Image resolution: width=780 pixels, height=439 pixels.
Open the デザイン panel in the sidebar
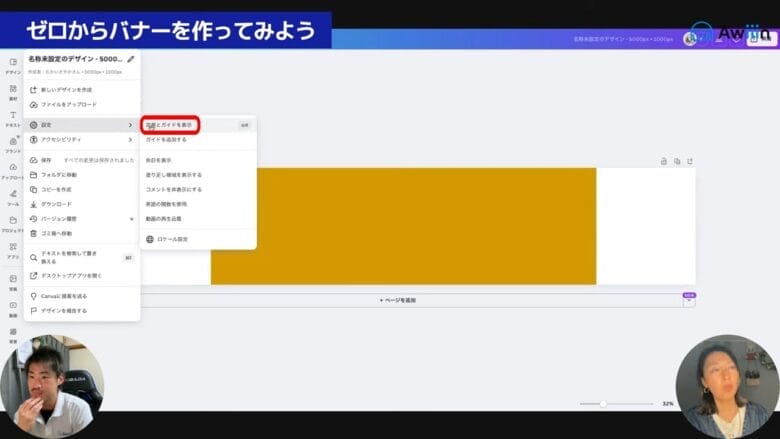click(x=13, y=66)
